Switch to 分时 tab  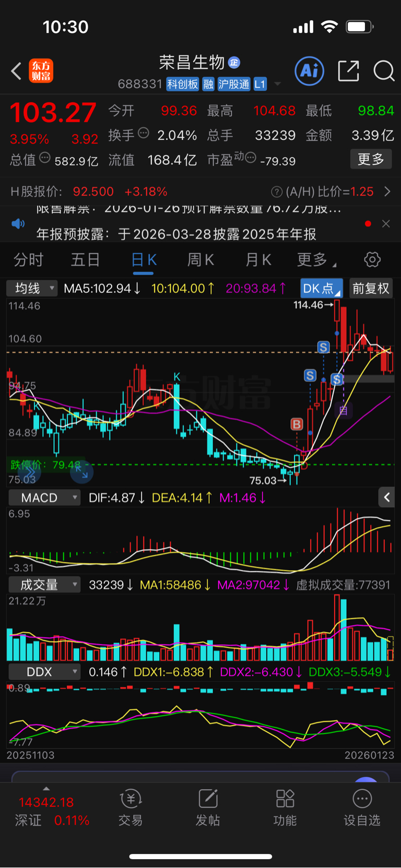(x=28, y=259)
